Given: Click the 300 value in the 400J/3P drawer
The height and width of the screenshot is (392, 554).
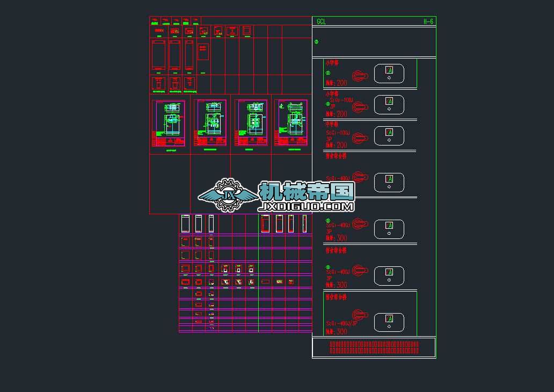Looking at the screenshot, I should (341, 331).
